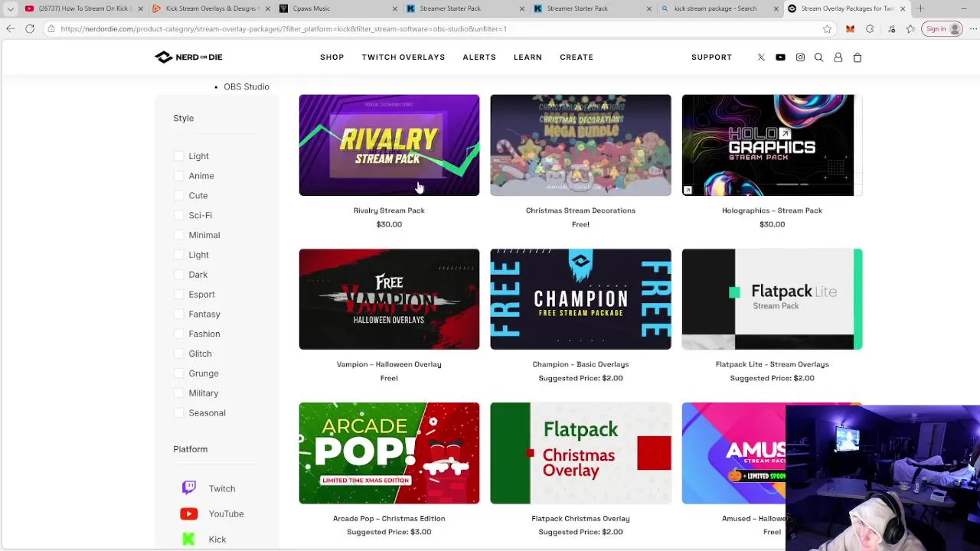Click the site info icon in address bar
Image resolution: width=980 pixels, height=551 pixels.
[51, 29]
